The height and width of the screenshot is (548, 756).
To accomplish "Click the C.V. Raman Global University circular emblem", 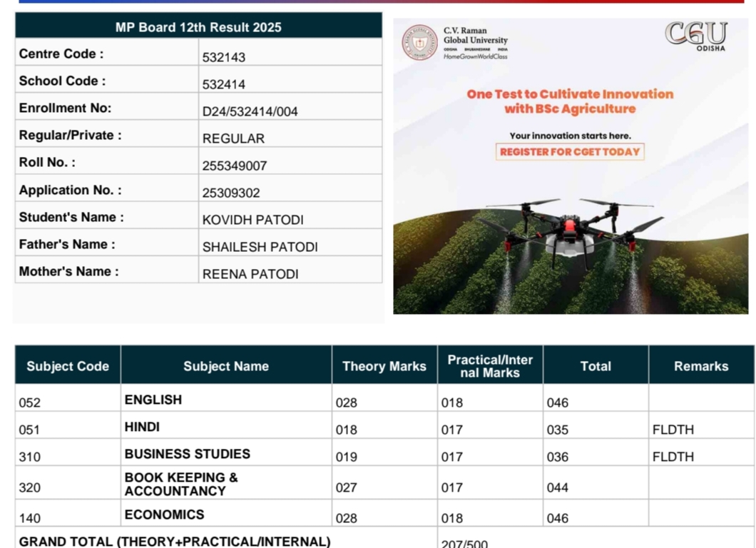I will [419, 42].
